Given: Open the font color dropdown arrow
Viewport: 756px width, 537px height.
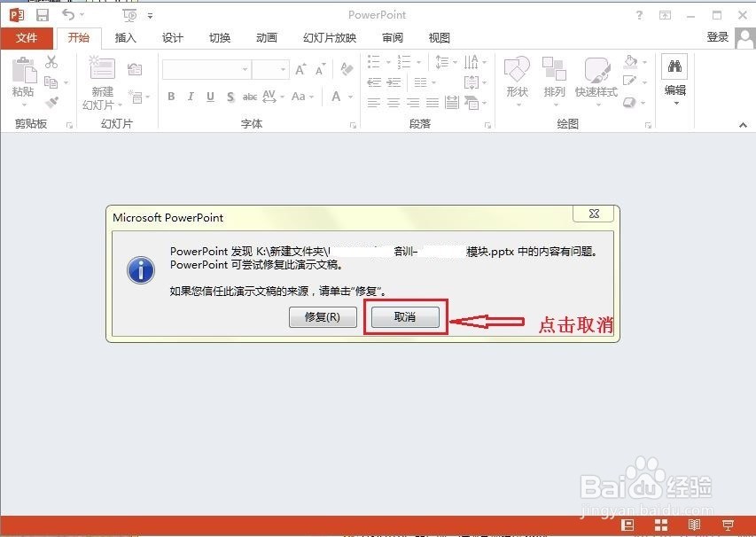Looking at the screenshot, I should [349, 96].
